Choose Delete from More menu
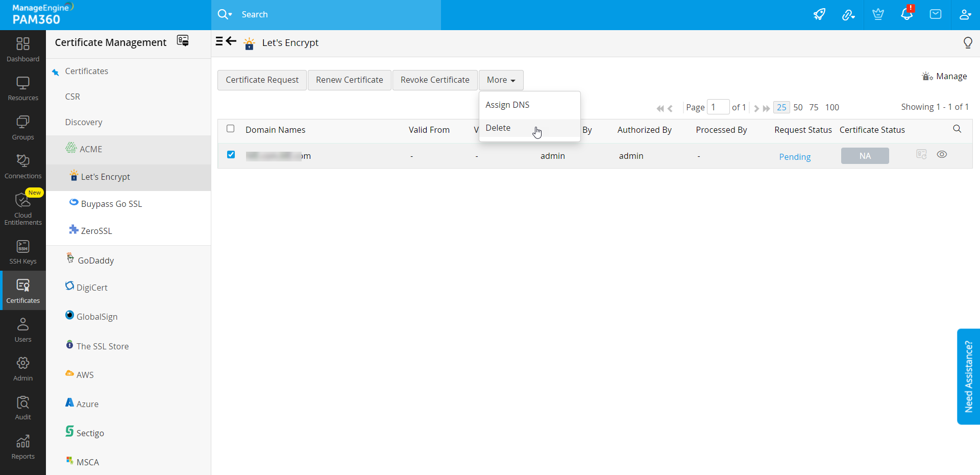Viewport: 980px width, 475px height. tap(498, 128)
